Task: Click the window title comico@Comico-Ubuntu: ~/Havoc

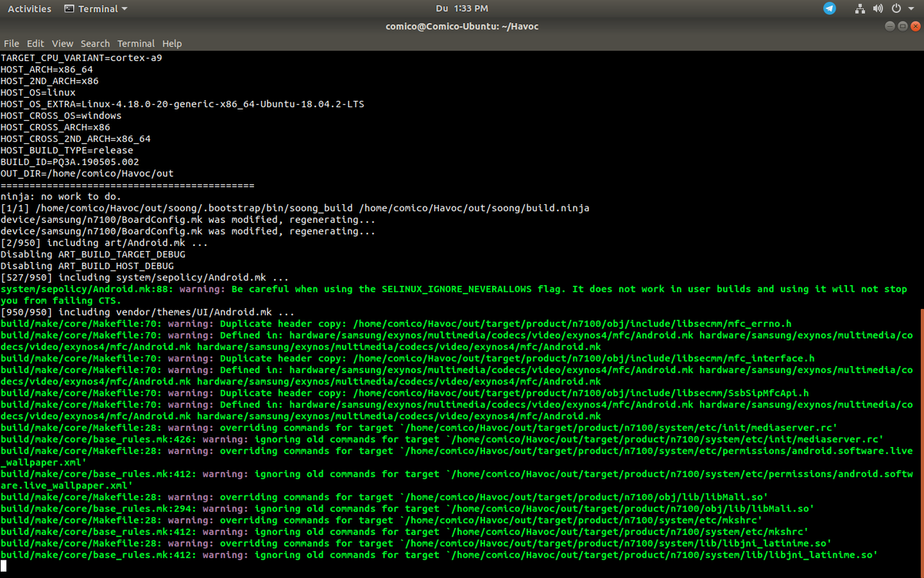Action: coord(462,26)
